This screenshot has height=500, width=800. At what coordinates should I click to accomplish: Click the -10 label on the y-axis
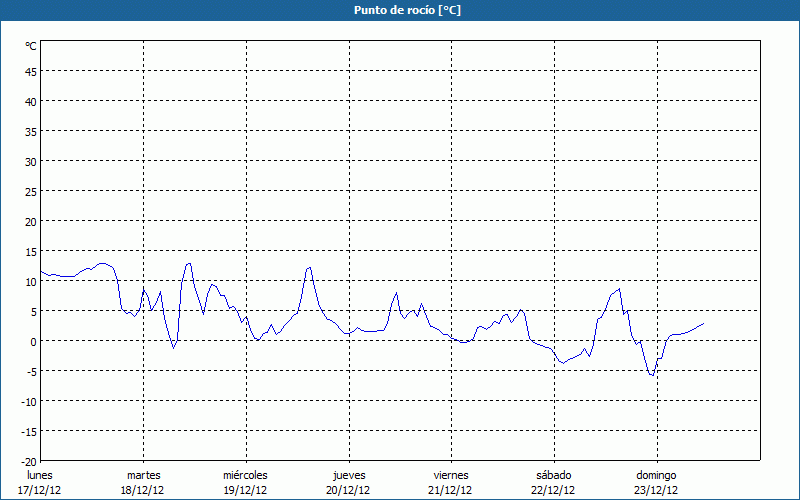[x=29, y=401]
